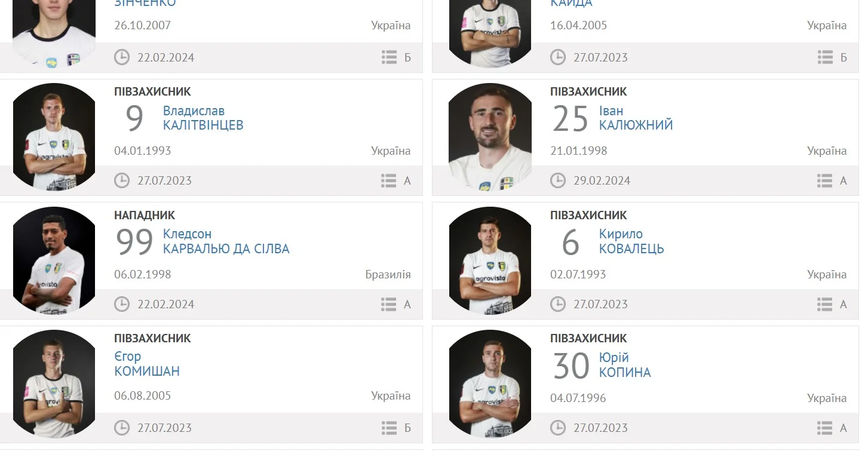Click the clock icon in Kledson's card

122,304
